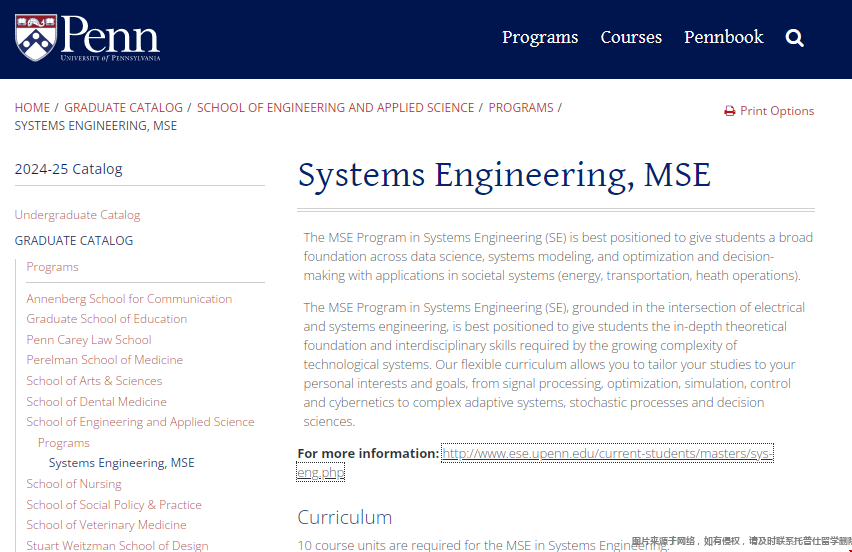Open the Courses menu in header
The height and width of the screenshot is (552, 852).
pyautogui.click(x=631, y=37)
